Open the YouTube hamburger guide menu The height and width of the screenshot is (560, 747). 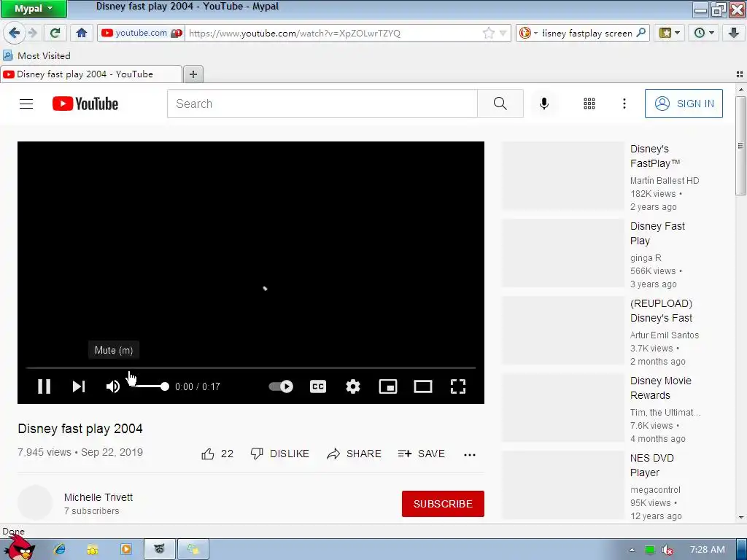point(26,104)
